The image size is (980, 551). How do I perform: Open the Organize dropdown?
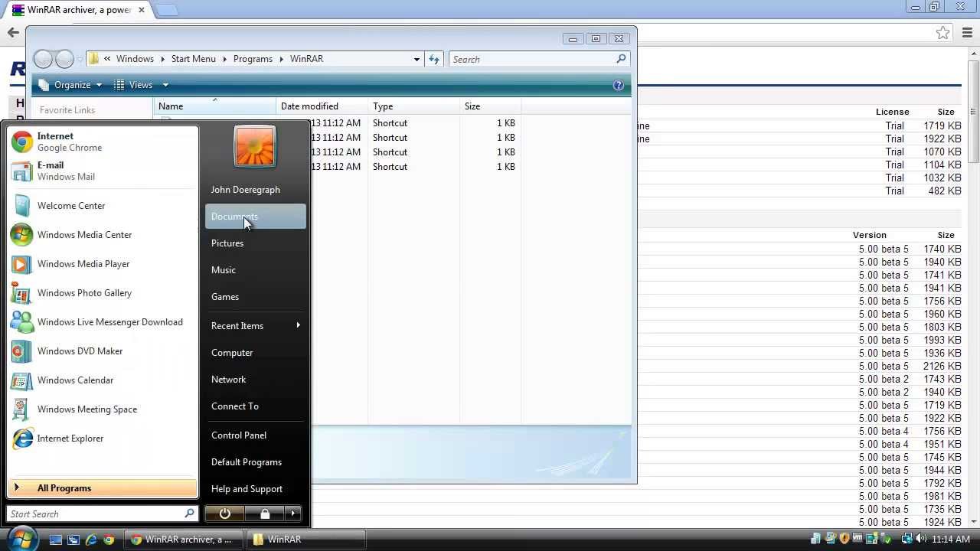pos(70,85)
